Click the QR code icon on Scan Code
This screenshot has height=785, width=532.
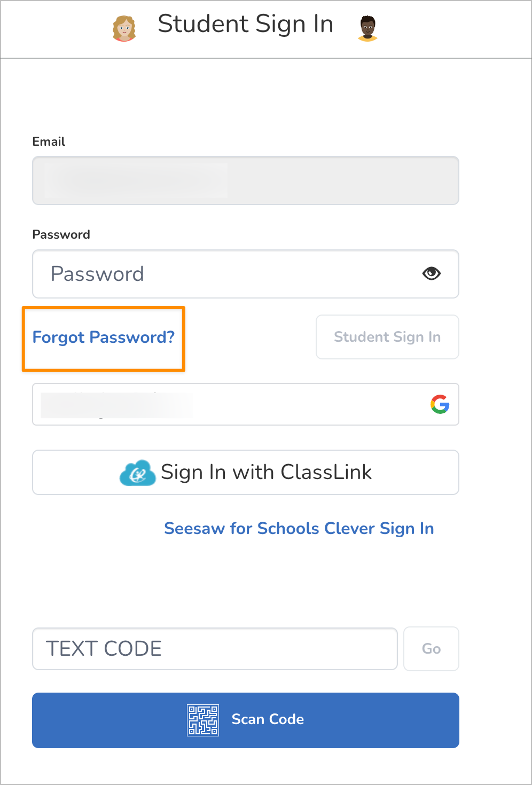tap(203, 720)
